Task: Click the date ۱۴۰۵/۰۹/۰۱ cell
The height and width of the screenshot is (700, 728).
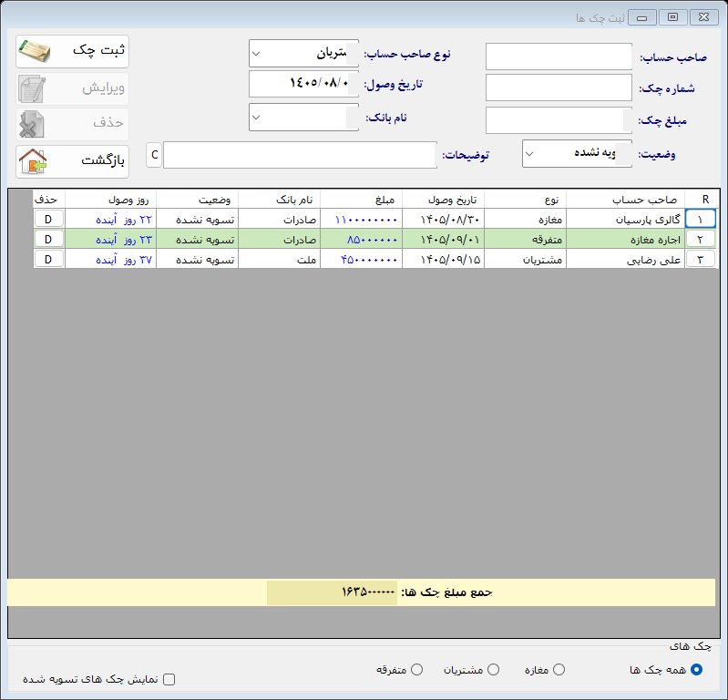Action: pos(443,239)
